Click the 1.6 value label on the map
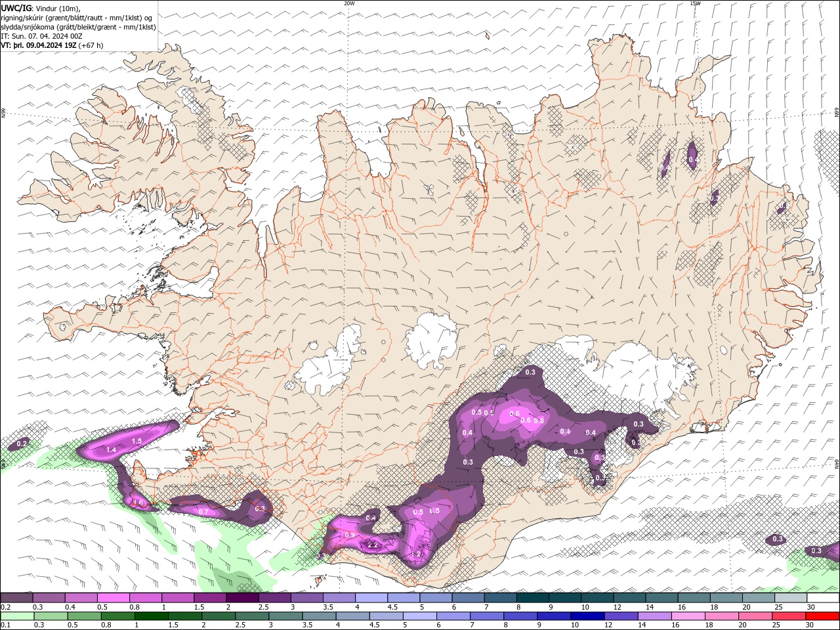Image resolution: width=840 pixels, height=630 pixels. [137, 503]
